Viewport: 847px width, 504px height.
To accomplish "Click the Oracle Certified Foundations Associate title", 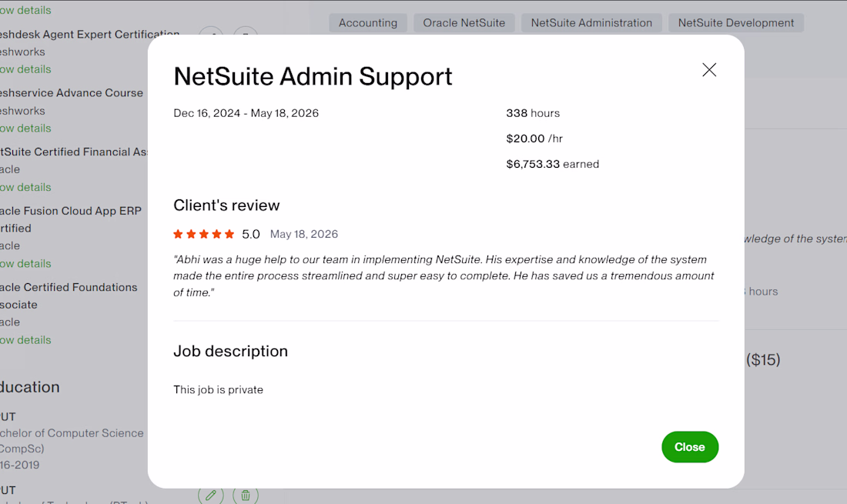I will tap(69, 295).
